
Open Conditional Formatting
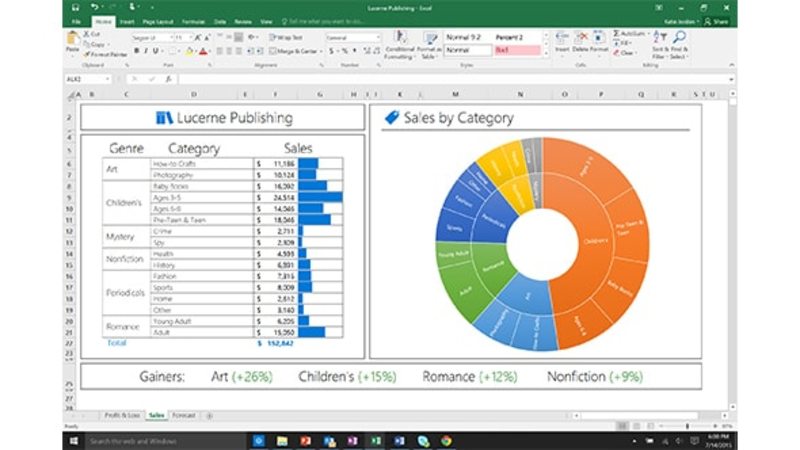pos(399,45)
